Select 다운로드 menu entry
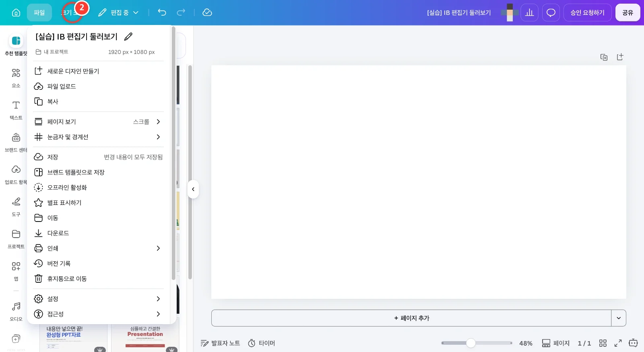This screenshot has height=352, width=644. point(98,233)
